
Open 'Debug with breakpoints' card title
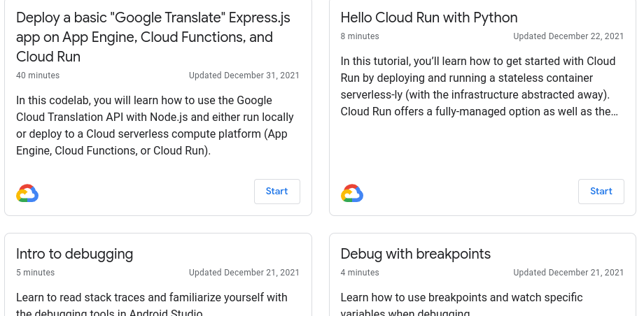tap(416, 254)
